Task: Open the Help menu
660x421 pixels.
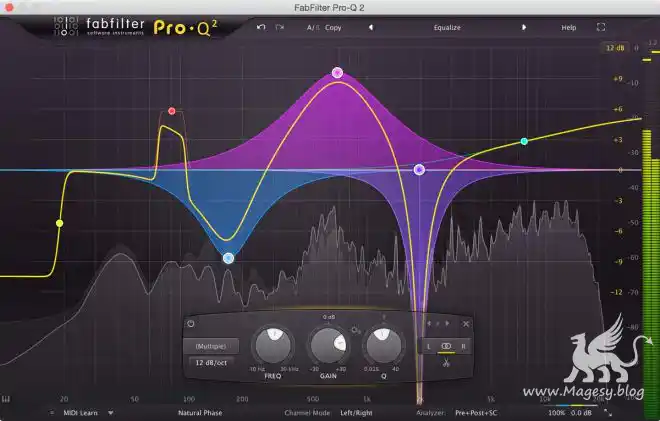Action: (568, 28)
